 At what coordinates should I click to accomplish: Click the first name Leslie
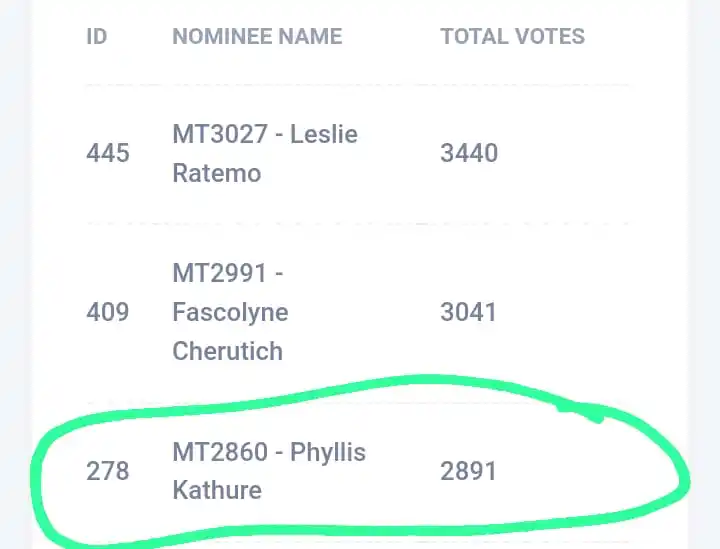tap(324, 134)
